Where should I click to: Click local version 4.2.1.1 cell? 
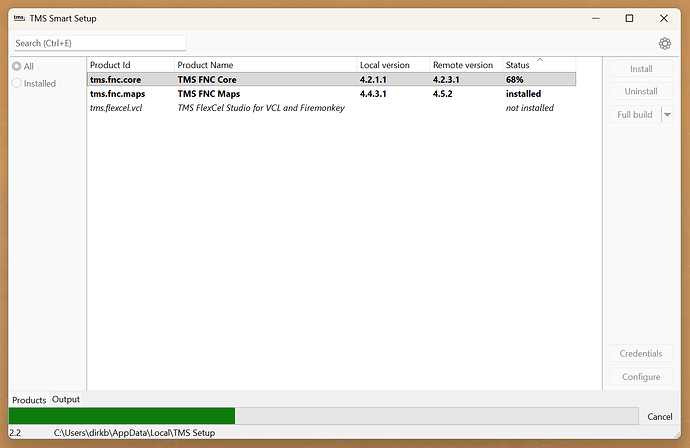point(373,80)
